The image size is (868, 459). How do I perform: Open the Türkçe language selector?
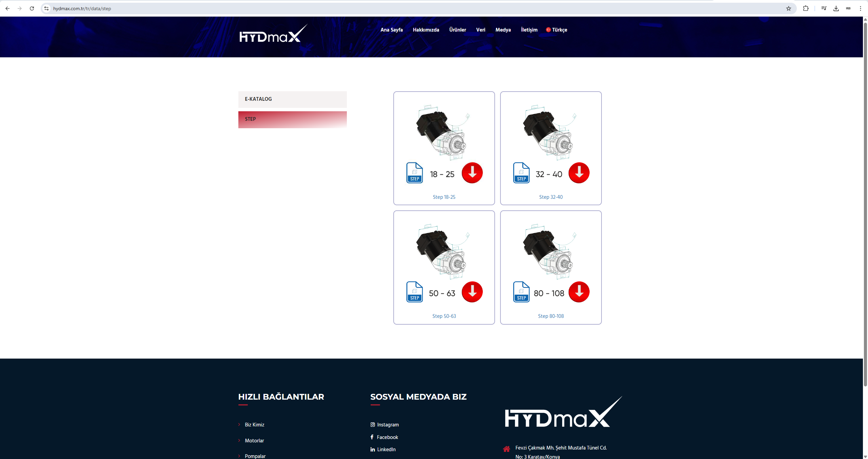pyautogui.click(x=556, y=30)
